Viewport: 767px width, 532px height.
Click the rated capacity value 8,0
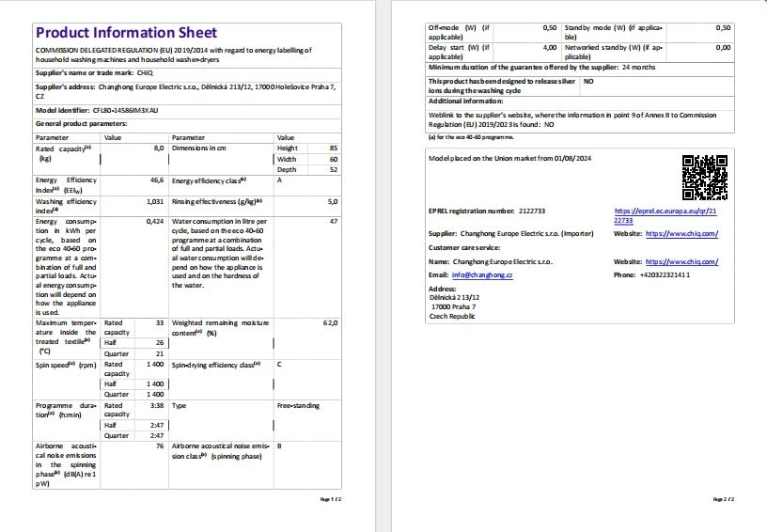(x=159, y=149)
